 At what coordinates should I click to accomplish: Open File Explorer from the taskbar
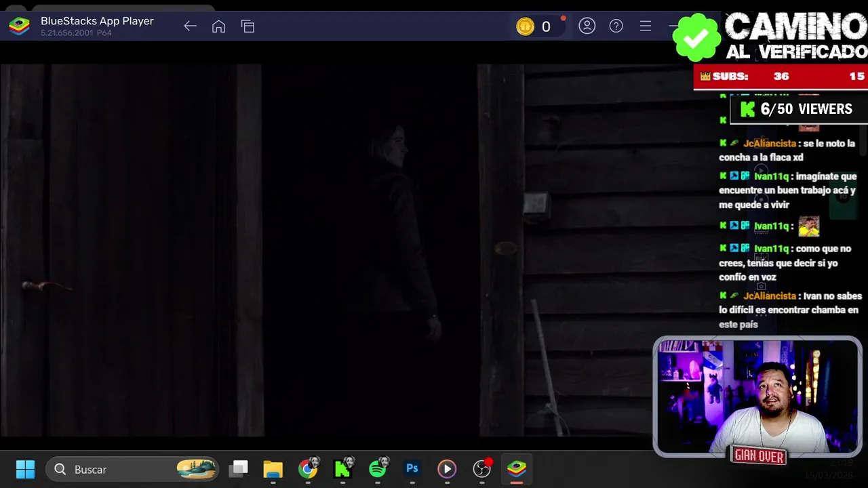[x=273, y=468]
